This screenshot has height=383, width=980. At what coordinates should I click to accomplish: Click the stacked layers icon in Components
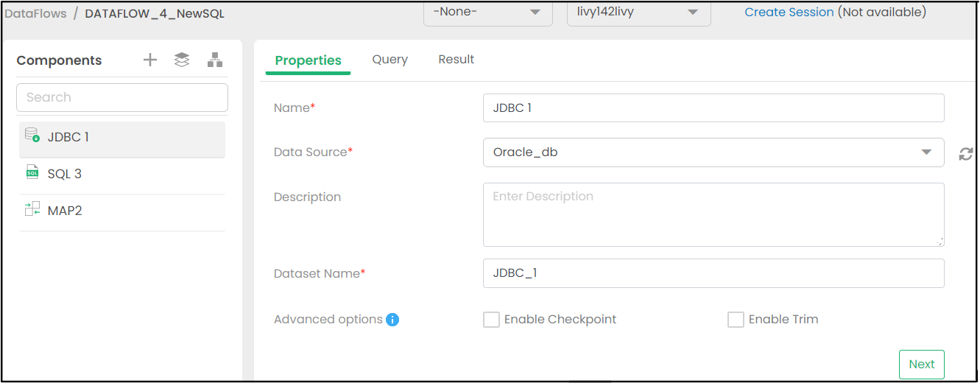click(x=182, y=60)
